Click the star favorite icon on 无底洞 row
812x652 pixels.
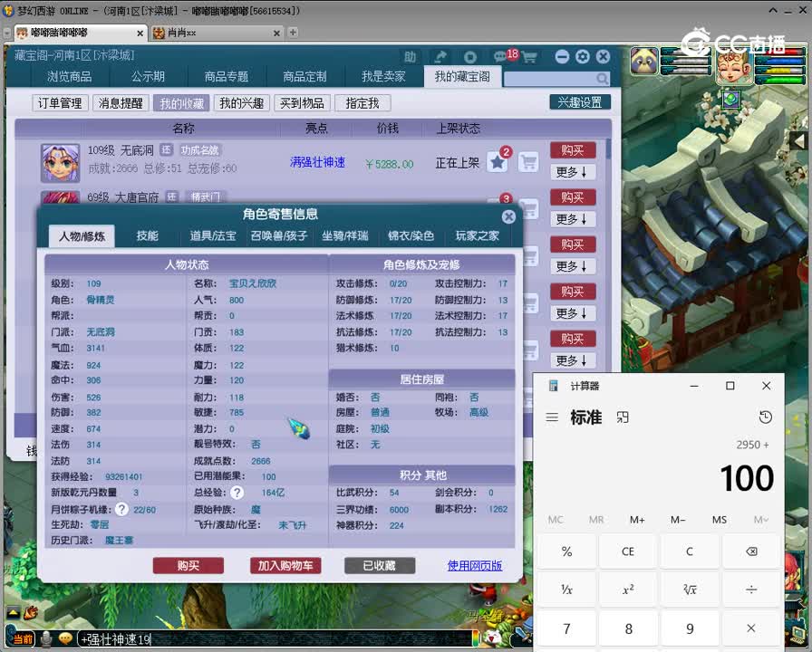pyautogui.click(x=498, y=162)
